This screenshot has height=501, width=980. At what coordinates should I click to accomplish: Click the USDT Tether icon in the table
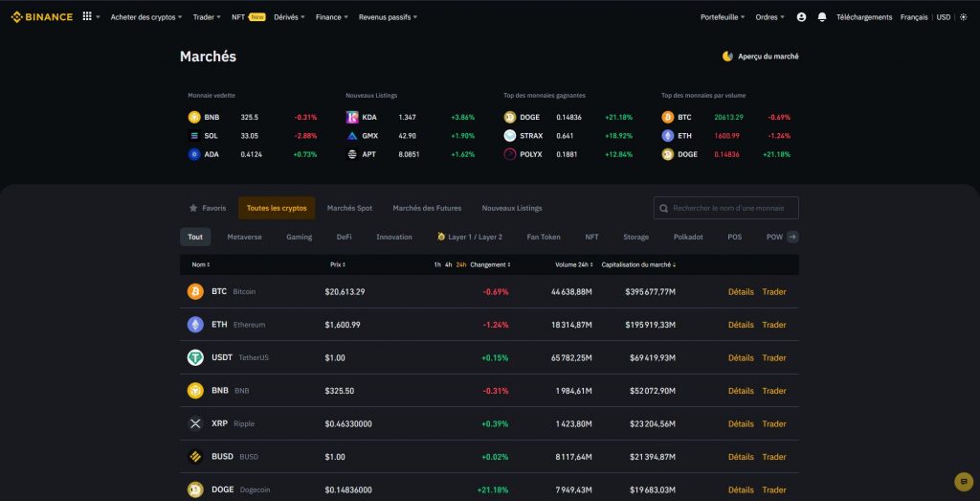(x=195, y=357)
